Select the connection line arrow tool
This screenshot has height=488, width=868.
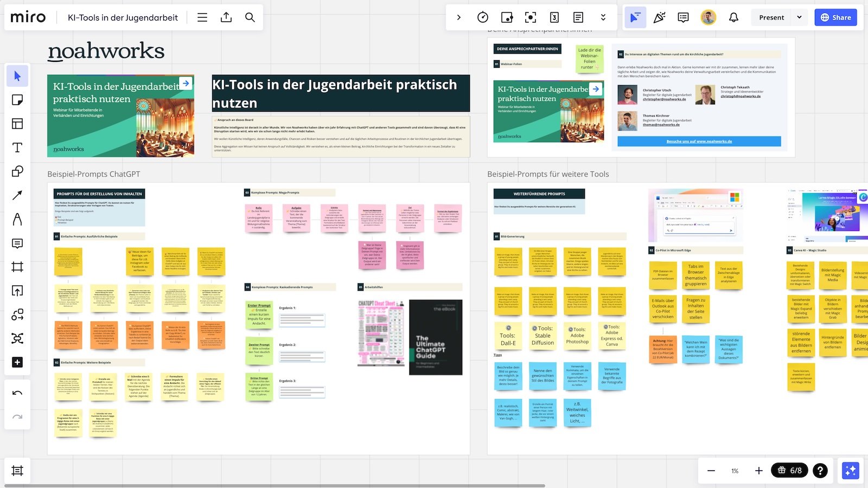(17, 195)
